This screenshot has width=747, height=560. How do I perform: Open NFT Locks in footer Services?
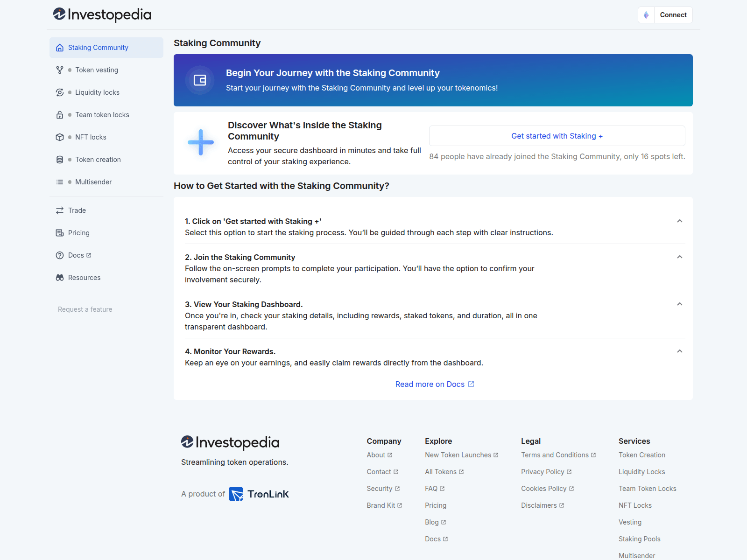[x=635, y=505]
